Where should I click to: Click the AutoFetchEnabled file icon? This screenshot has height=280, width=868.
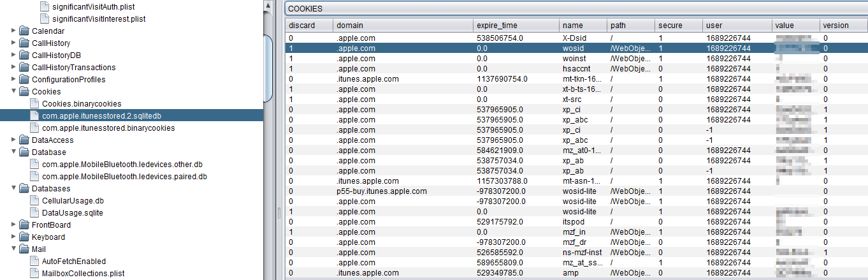[x=34, y=261]
